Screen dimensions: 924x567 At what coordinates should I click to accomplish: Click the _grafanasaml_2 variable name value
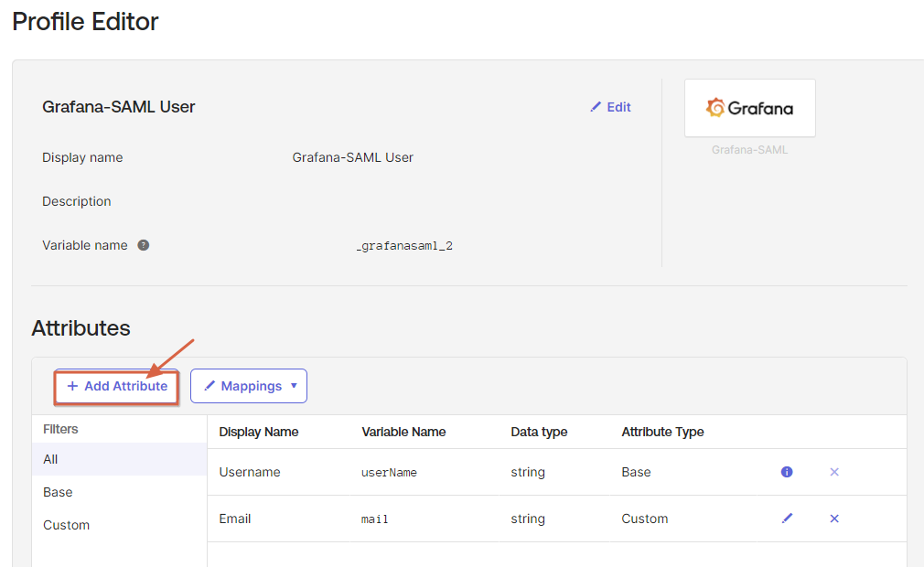pos(404,246)
